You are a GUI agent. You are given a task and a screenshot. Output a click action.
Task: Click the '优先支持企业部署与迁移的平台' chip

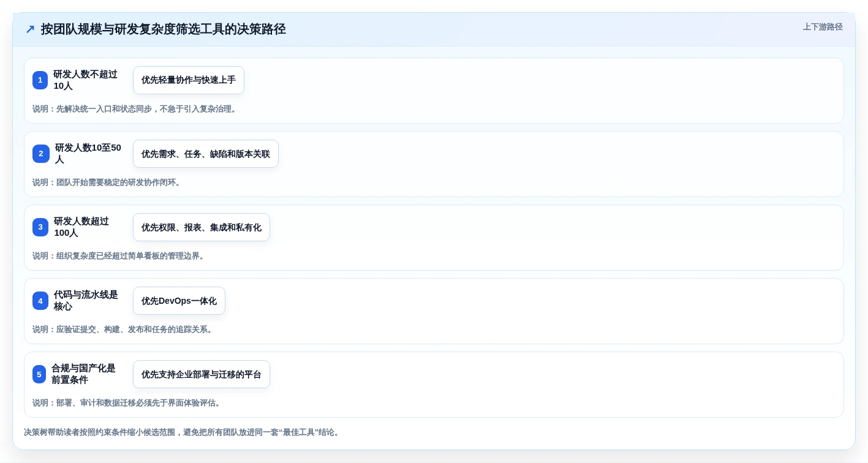tap(202, 374)
